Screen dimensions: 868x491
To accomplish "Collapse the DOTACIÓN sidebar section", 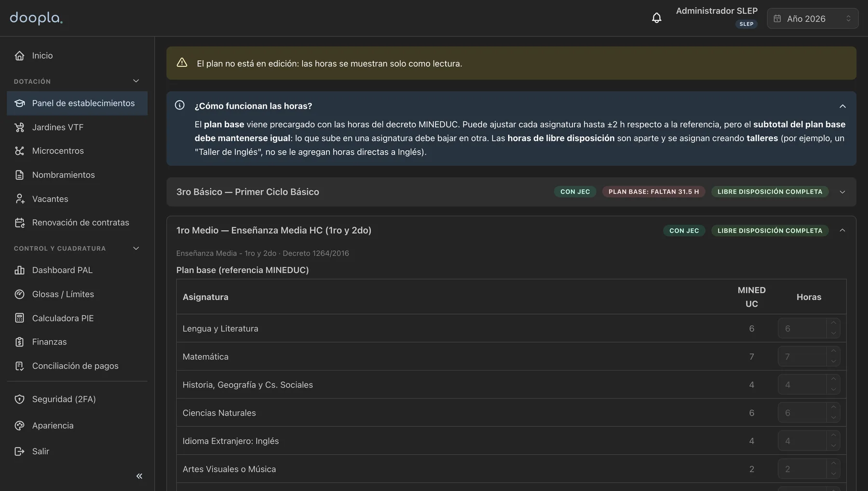I will coord(136,81).
